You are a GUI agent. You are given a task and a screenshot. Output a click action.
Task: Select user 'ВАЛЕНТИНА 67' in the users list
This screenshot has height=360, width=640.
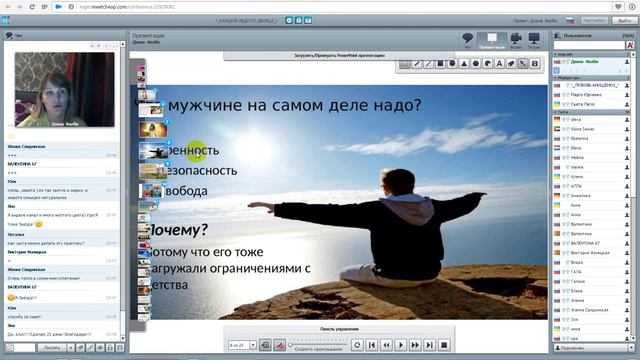click(x=592, y=243)
